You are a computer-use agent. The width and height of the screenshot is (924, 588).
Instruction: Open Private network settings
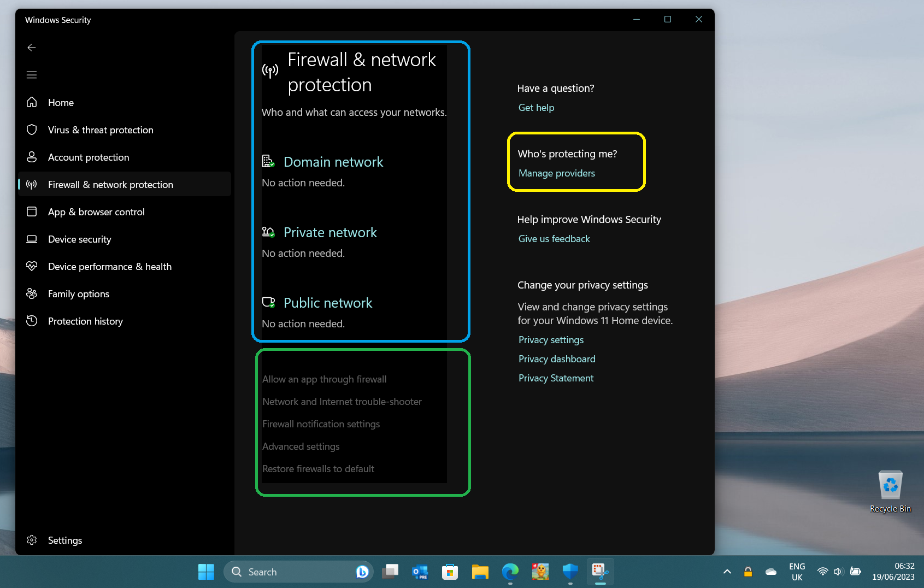[330, 232]
